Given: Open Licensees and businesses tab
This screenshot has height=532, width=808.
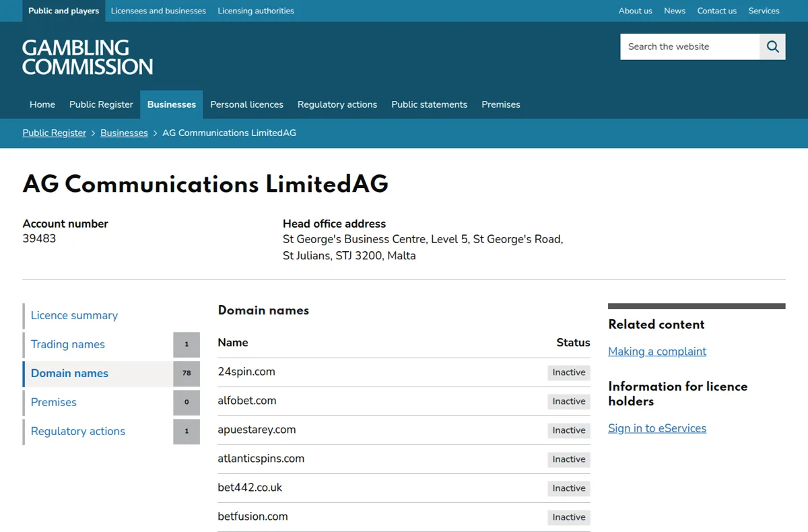Looking at the screenshot, I should tap(158, 11).
